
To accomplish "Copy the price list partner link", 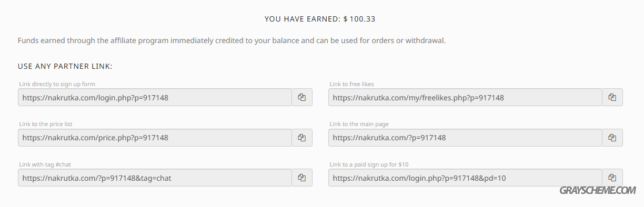I will [302, 137].
